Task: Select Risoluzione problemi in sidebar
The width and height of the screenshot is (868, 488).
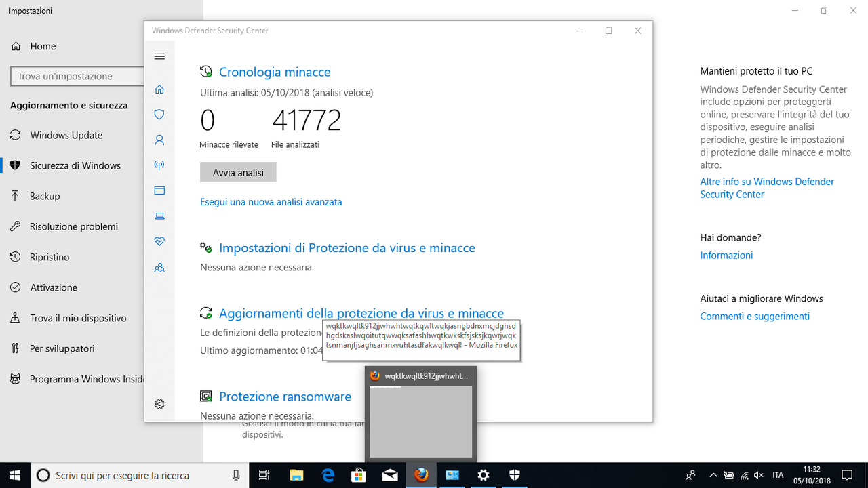Action: click(x=73, y=226)
